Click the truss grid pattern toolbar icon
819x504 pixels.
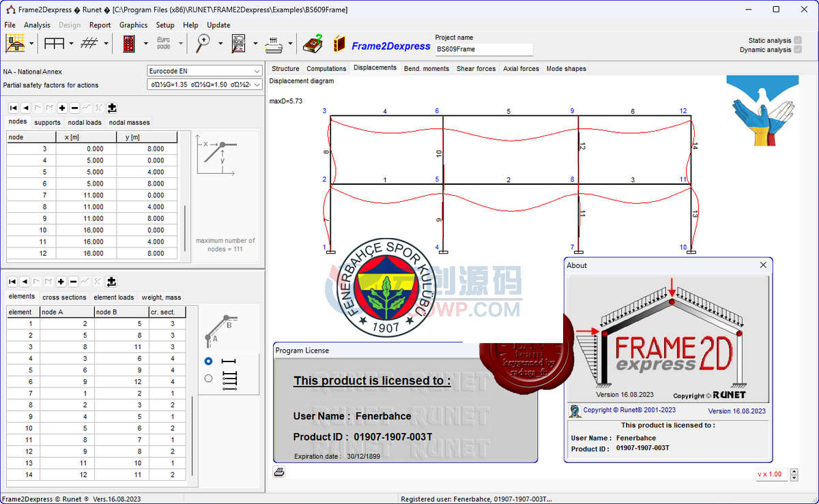89,44
